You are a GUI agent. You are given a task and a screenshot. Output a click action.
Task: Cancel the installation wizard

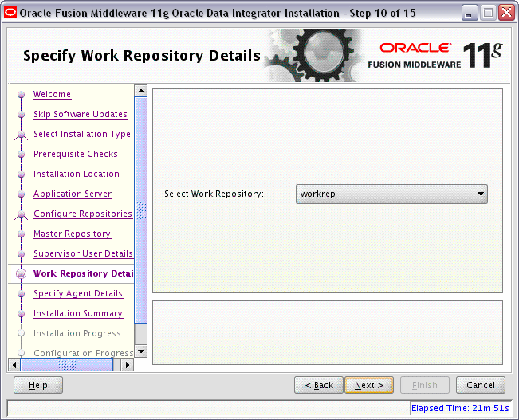[480, 385]
